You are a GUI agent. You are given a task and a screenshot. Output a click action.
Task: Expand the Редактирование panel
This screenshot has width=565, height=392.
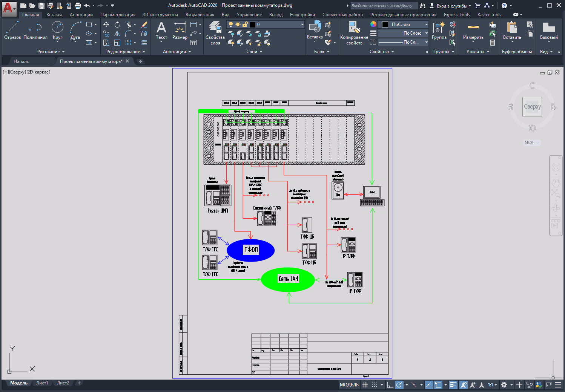(126, 52)
